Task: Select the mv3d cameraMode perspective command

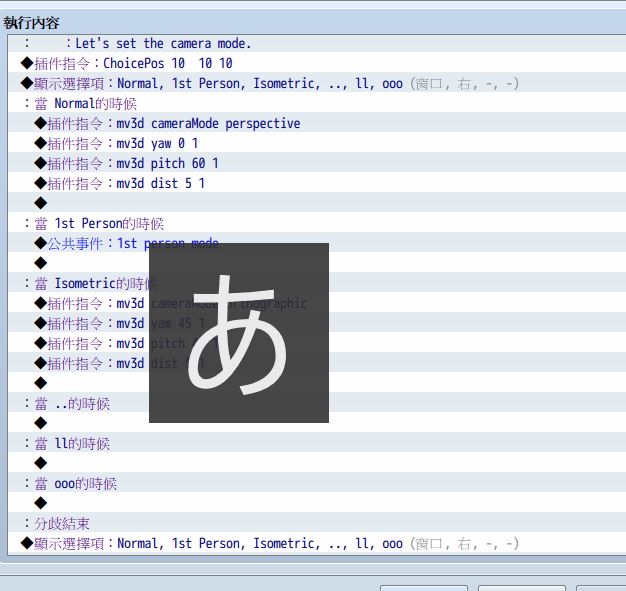Action: click(317, 123)
